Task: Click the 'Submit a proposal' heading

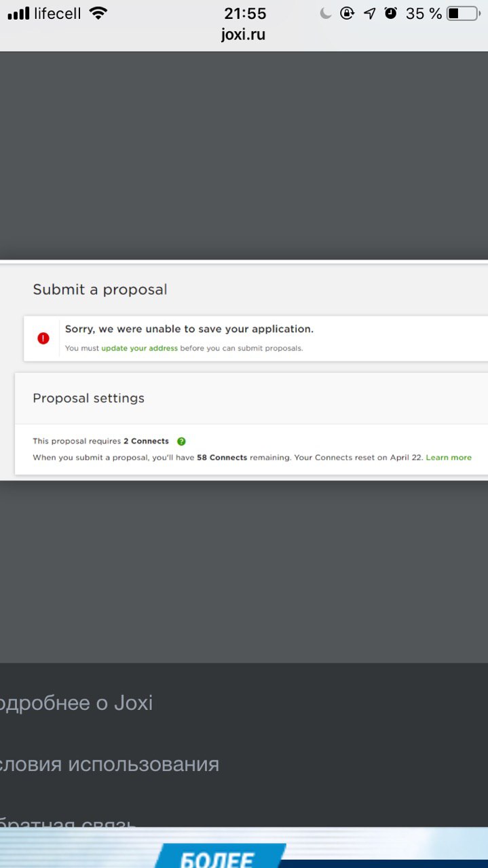Action: [100, 290]
